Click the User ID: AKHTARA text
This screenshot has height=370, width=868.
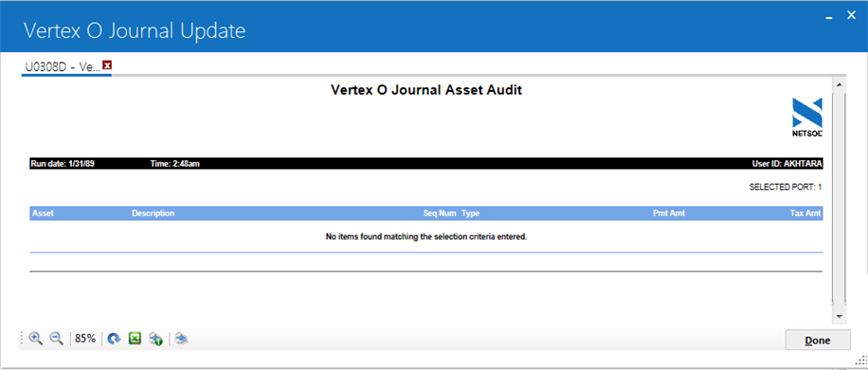tap(787, 164)
